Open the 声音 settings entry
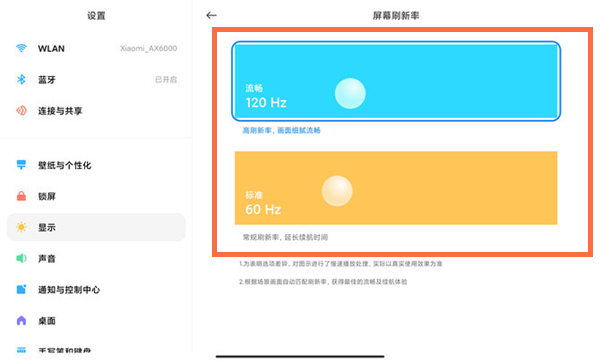This screenshot has width=600, height=361. (x=96, y=258)
